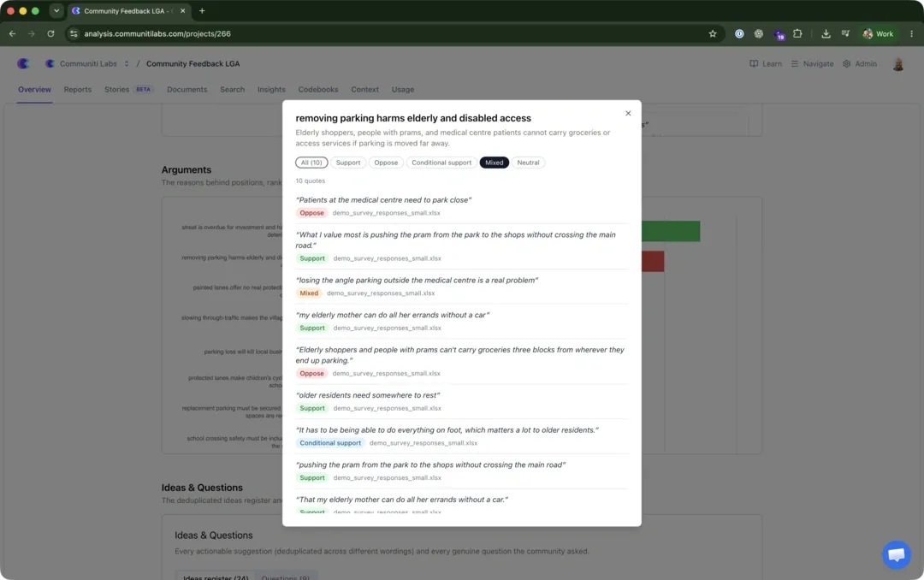This screenshot has width=924, height=580.
Task: Open the Learn link
Action: (766, 63)
